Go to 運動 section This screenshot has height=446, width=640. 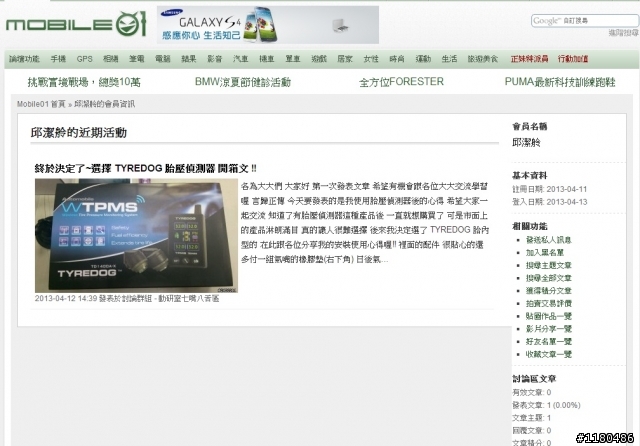click(423, 59)
